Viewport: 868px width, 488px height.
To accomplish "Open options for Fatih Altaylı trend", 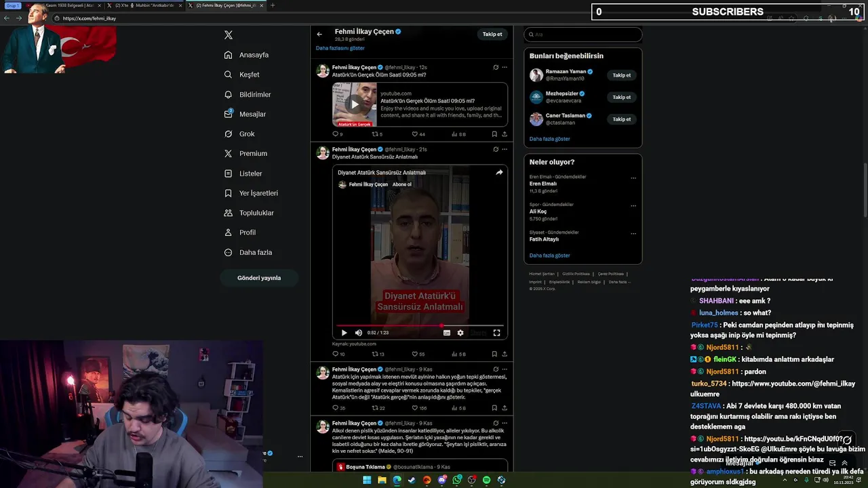I will 633,234.
